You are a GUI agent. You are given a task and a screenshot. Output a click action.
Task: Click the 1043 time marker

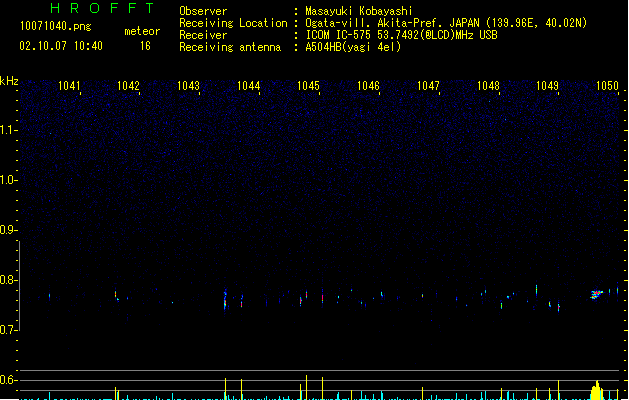(188, 86)
